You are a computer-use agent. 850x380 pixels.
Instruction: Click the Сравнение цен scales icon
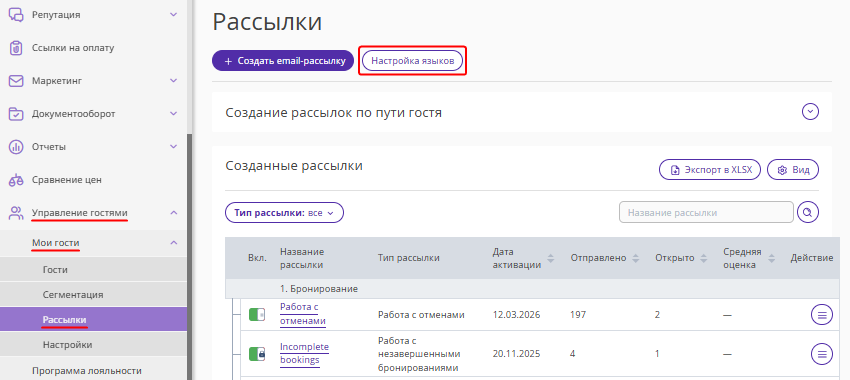17,179
